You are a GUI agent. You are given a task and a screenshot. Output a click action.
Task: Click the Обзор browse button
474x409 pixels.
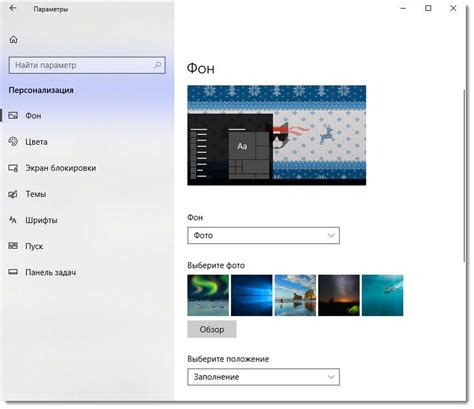point(212,329)
